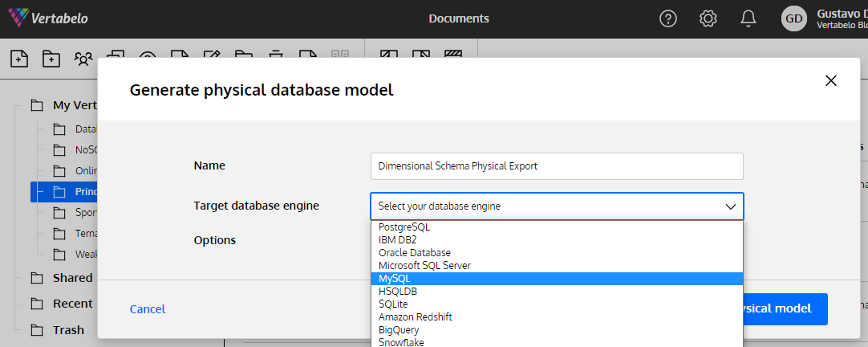The height and width of the screenshot is (347, 868).
Task: Open the settings gear icon
Action: coord(708,18)
